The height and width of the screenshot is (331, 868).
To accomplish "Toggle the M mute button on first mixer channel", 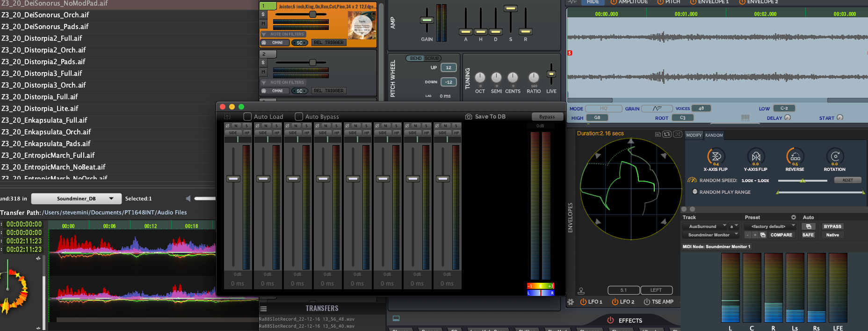I will click(x=236, y=126).
